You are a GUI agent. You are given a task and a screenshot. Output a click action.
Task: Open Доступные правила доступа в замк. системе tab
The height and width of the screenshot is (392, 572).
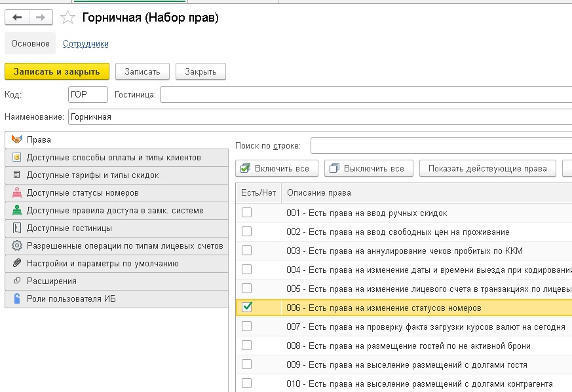[115, 211]
